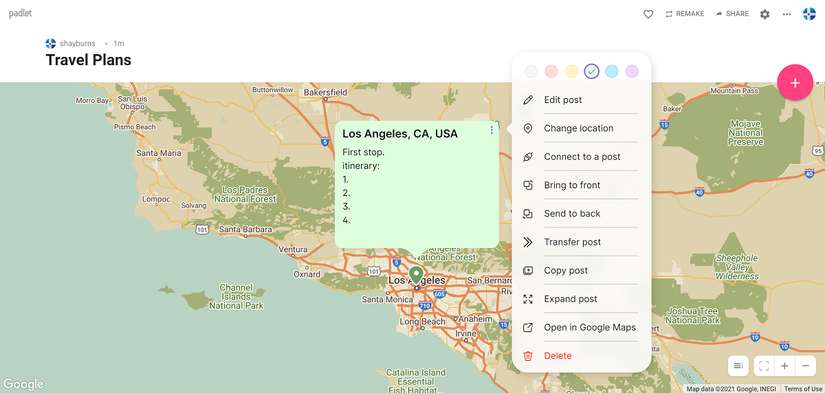
Task: Toggle fullscreen map view
Action: click(764, 366)
